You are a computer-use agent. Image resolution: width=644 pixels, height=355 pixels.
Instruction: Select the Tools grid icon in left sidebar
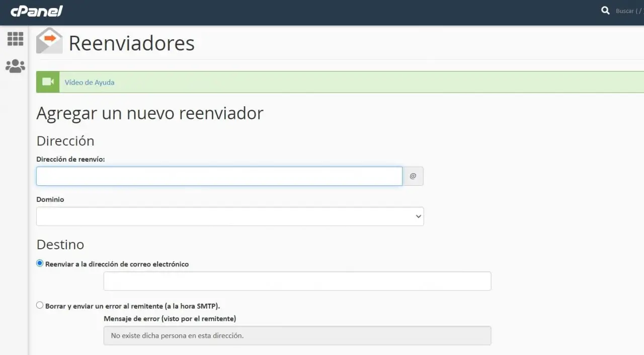(15, 39)
